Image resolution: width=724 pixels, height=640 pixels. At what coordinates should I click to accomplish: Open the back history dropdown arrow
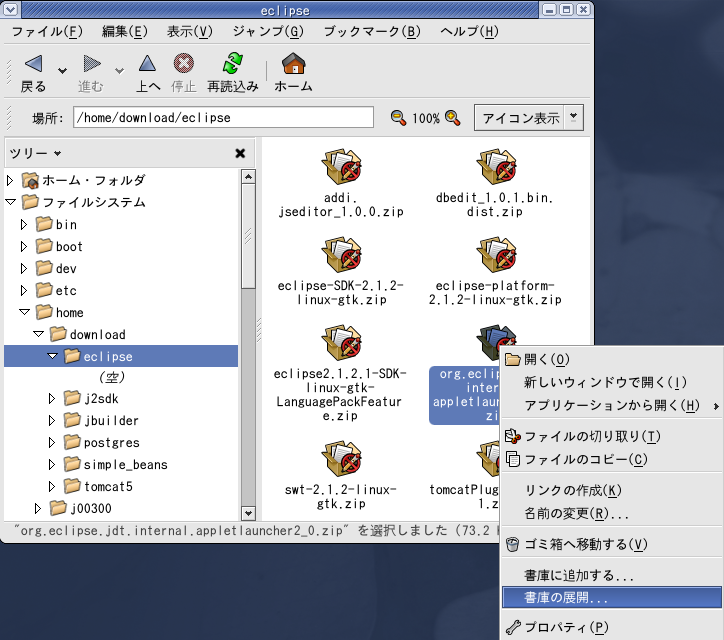62,71
